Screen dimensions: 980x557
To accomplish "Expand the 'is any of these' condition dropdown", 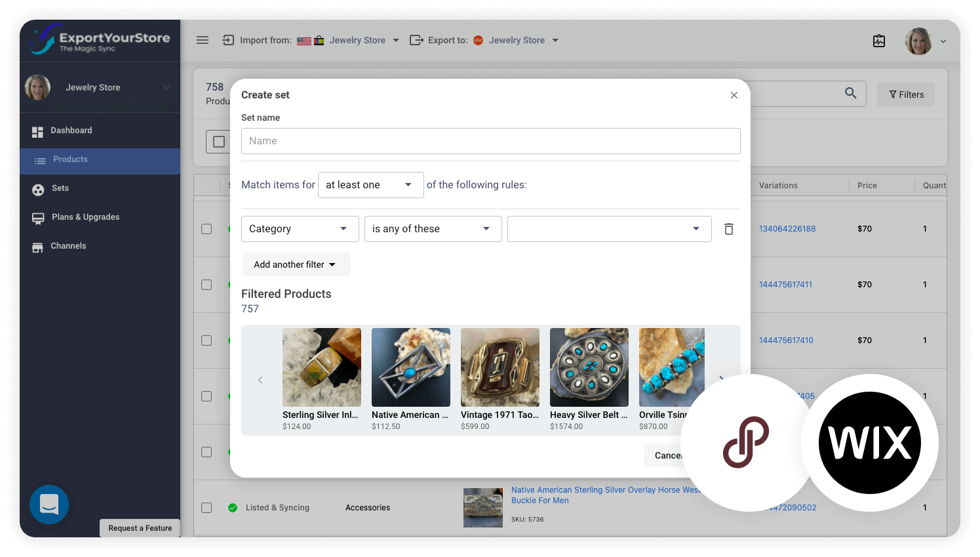I will click(x=433, y=228).
